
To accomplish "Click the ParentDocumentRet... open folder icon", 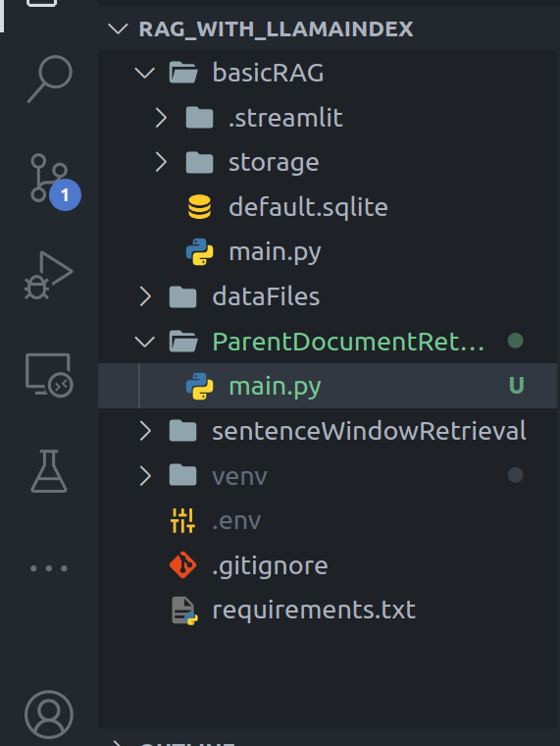I will [x=183, y=342].
